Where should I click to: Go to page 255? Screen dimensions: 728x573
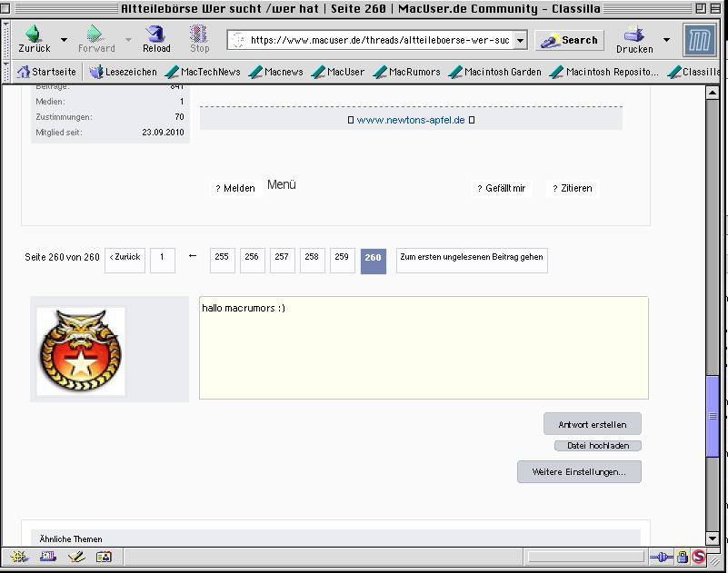pyautogui.click(x=222, y=261)
